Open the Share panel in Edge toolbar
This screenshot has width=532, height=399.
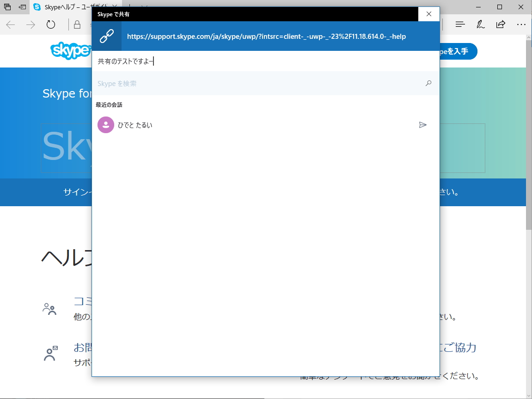(x=501, y=24)
